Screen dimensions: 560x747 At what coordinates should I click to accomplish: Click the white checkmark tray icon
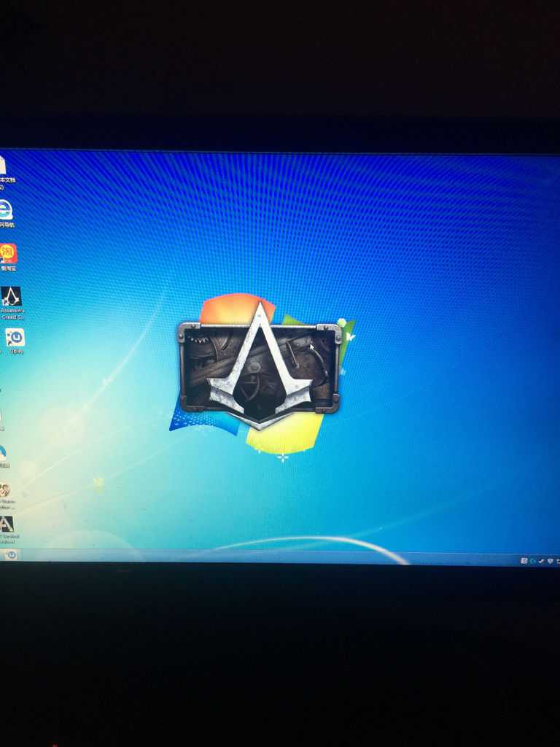coord(542,561)
